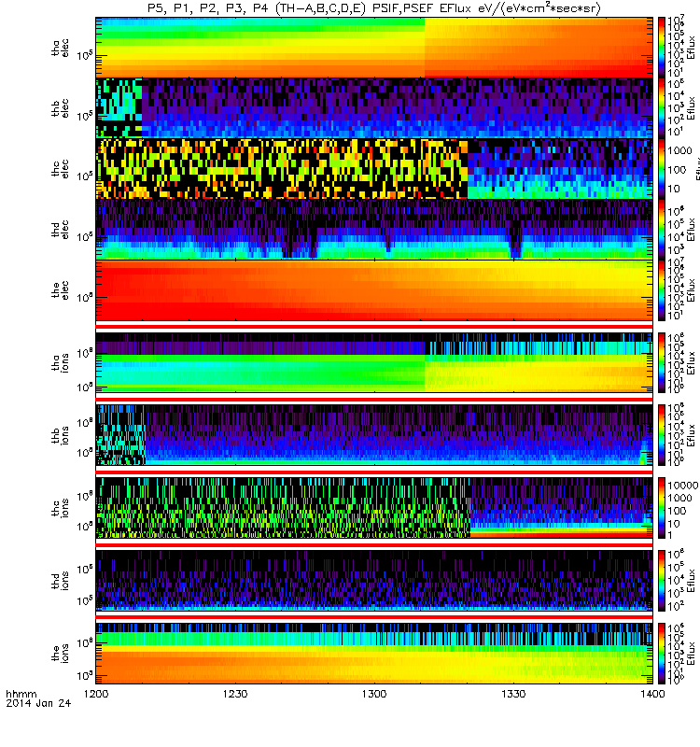This screenshot has width=700, height=747.
Task: Click the color bar next to the ions panel
Action: [662, 654]
